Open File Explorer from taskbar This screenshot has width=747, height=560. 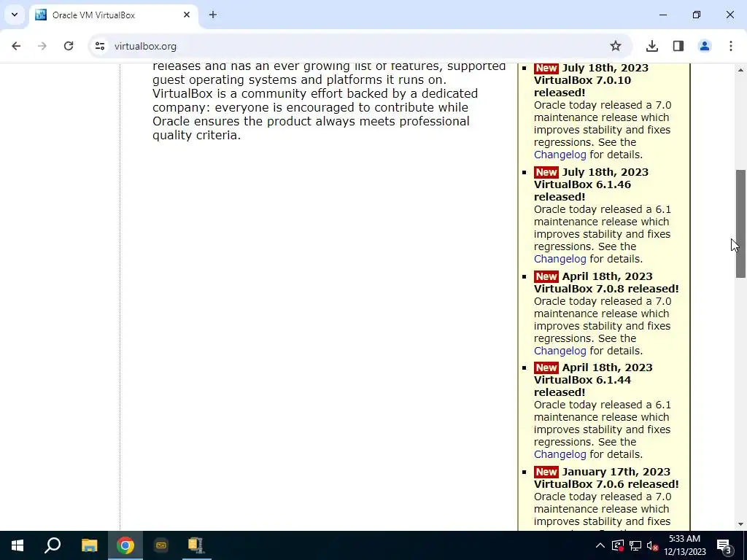(x=89, y=545)
